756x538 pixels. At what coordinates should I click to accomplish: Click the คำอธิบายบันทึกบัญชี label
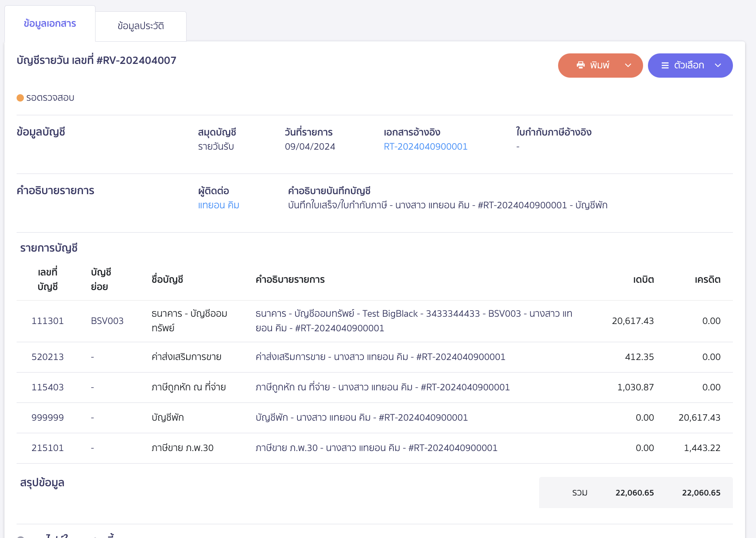coord(329,191)
